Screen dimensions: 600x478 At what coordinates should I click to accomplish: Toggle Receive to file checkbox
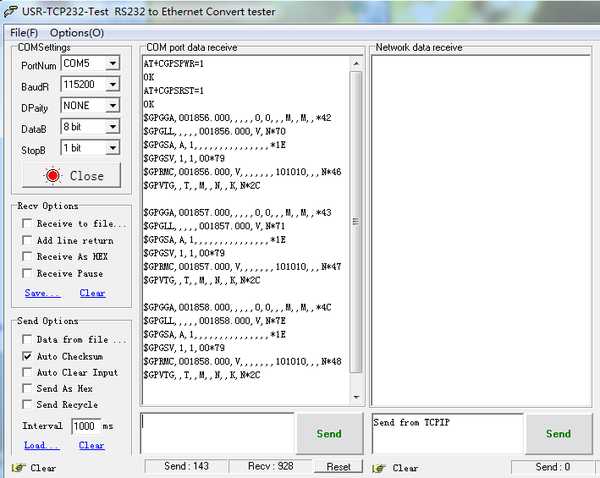coord(27,223)
